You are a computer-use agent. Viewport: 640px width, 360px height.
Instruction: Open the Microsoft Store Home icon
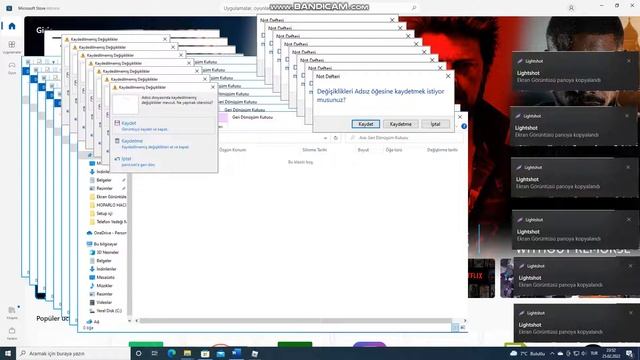coord(12,26)
